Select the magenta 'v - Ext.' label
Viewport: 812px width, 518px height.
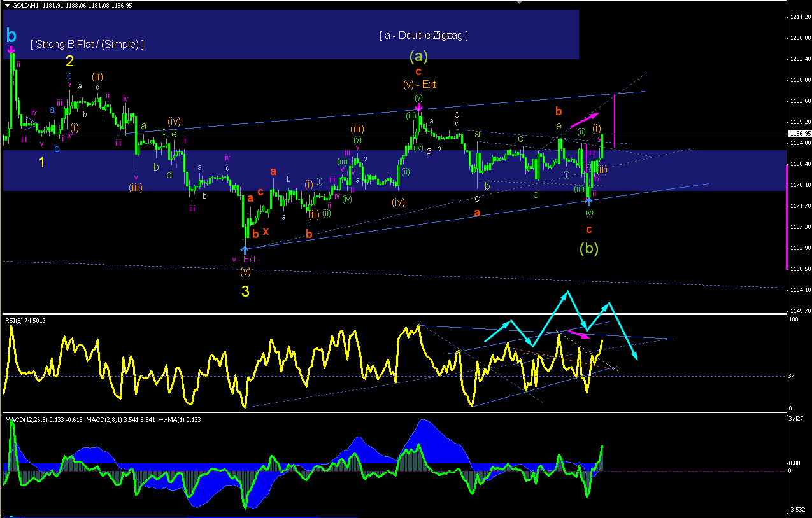pyautogui.click(x=245, y=259)
